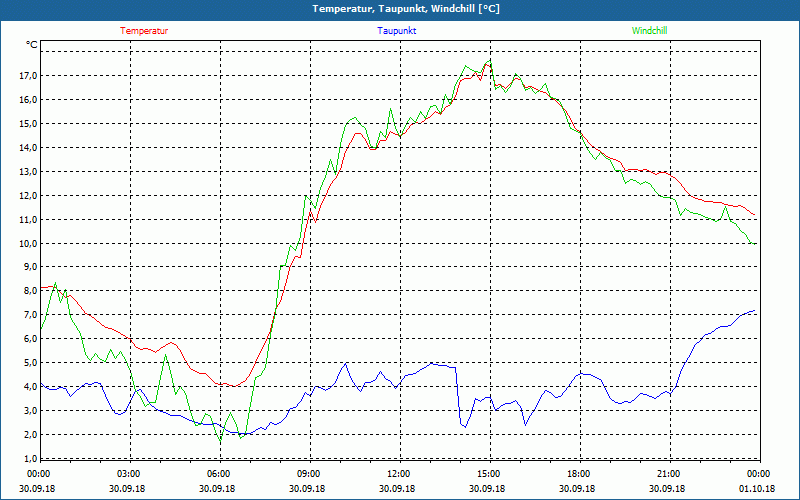Click the blue Taupunkt legend label
This screenshot has width=800, height=500.
click(397, 31)
